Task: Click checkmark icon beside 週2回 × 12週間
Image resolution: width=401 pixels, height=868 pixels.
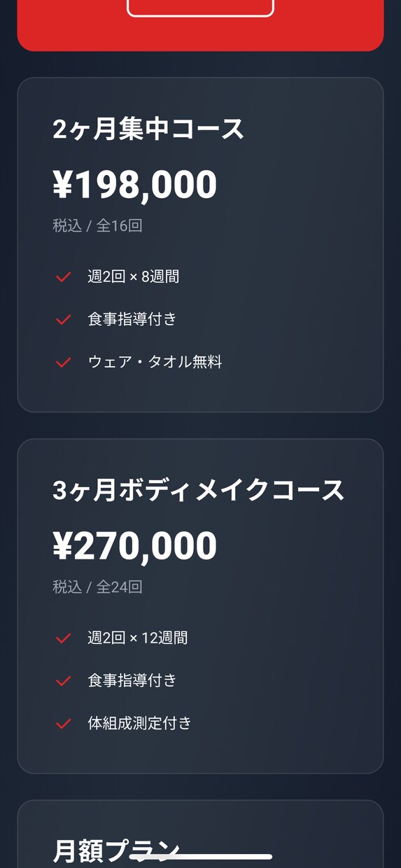Action: pos(64,638)
